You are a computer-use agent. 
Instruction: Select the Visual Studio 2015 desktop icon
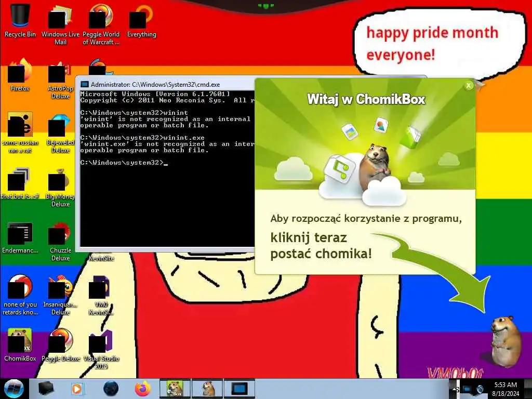(101, 349)
